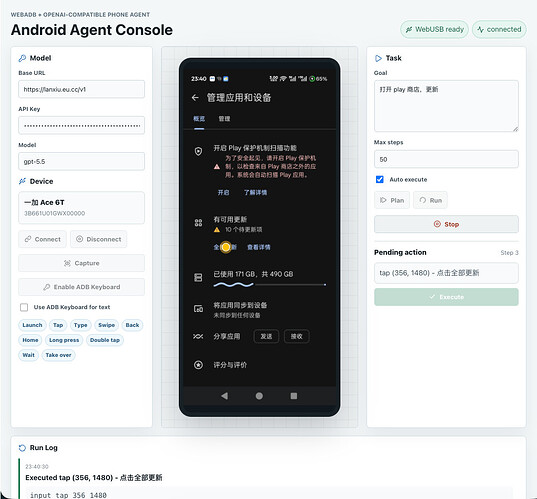Click the share apps icon

pos(198,336)
